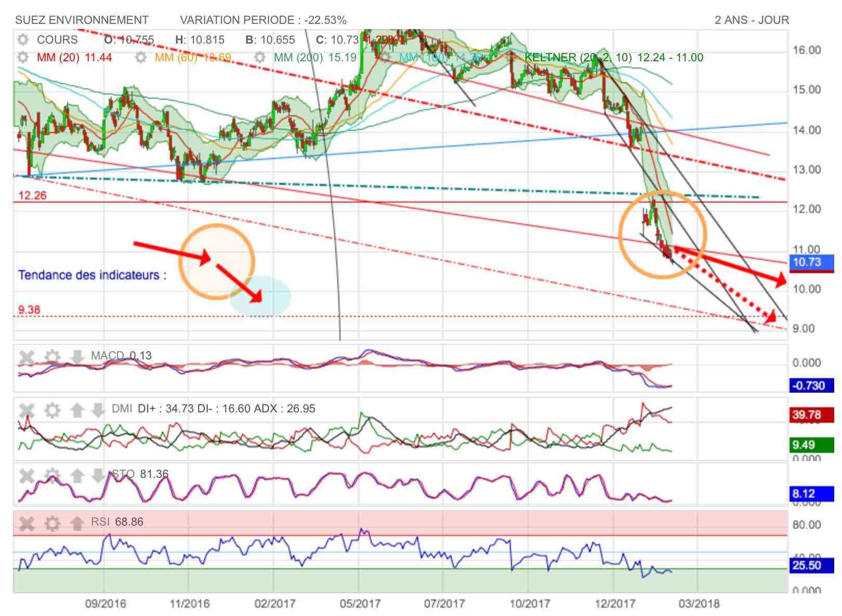842x616 pixels.
Task: Click the 05/2017 date axis label
Action: (x=360, y=604)
